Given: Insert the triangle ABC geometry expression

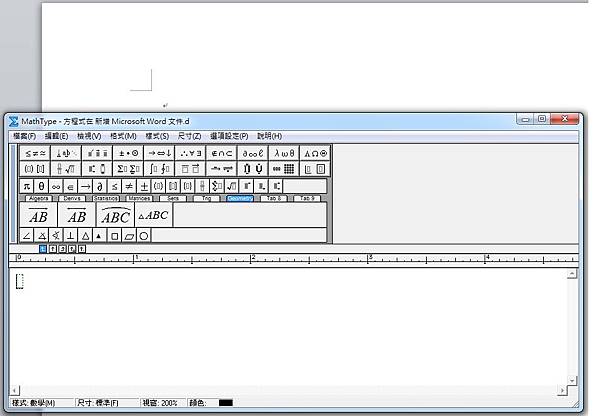Looking at the screenshot, I should click(x=153, y=215).
